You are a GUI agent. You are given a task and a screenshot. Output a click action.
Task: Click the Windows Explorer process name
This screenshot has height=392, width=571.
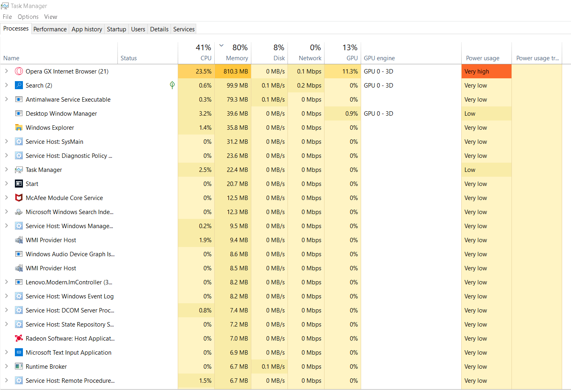click(x=50, y=128)
